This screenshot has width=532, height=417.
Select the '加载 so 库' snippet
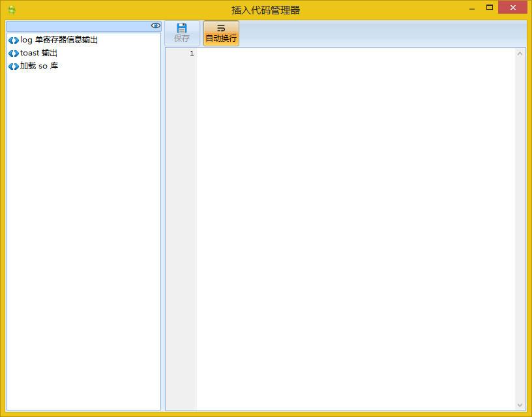point(39,66)
